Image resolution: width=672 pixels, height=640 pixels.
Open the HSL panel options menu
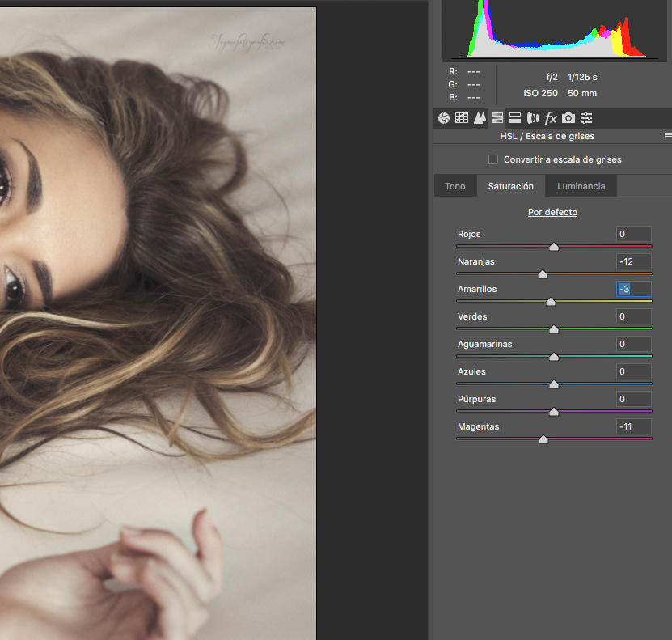coord(668,136)
